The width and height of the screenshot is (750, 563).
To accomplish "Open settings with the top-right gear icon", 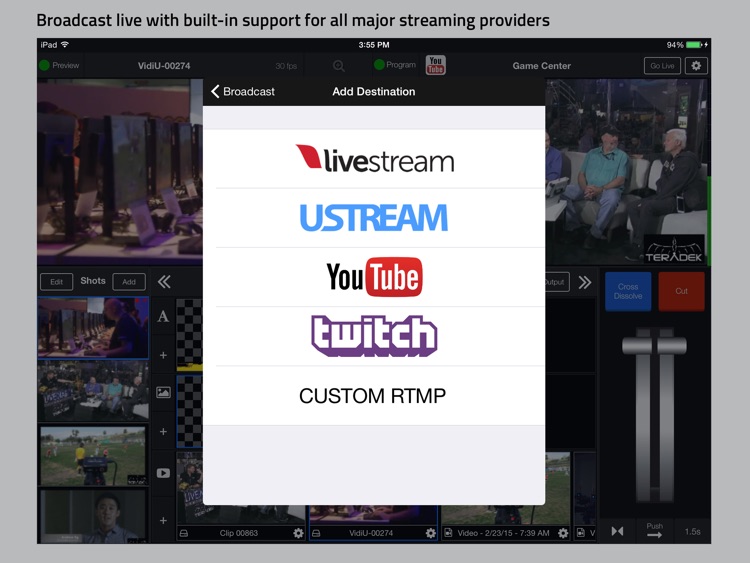I will point(696,66).
